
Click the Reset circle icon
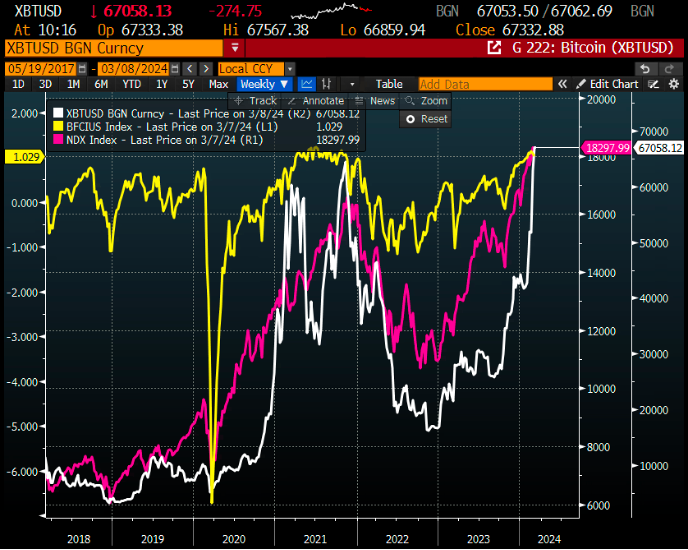[x=410, y=119]
